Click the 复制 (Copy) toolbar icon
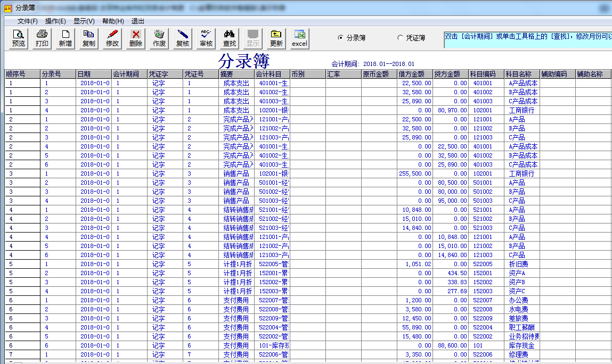612x364 pixels. pos(89,38)
